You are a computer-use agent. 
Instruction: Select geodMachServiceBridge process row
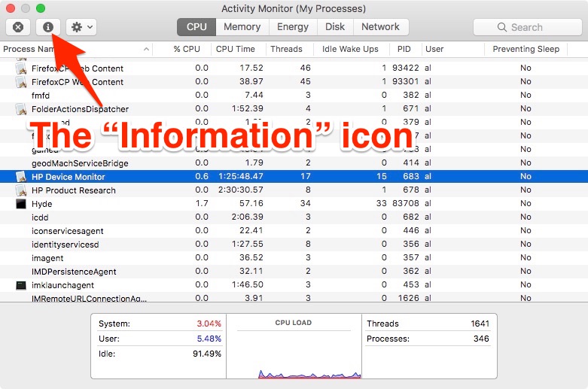click(294, 163)
